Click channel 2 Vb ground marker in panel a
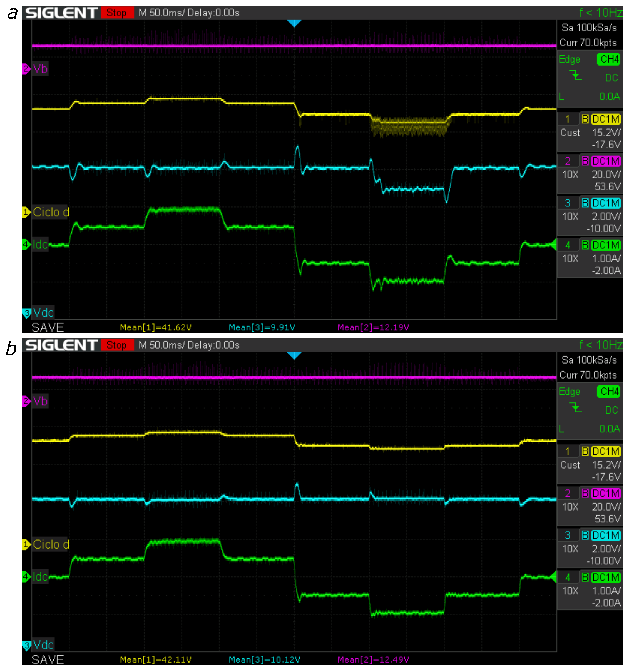This screenshot has height=672, width=629. 26,69
